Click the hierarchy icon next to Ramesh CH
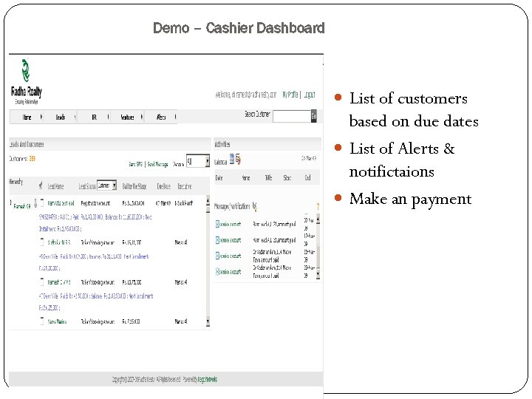532x399 pixels. pos(35,203)
